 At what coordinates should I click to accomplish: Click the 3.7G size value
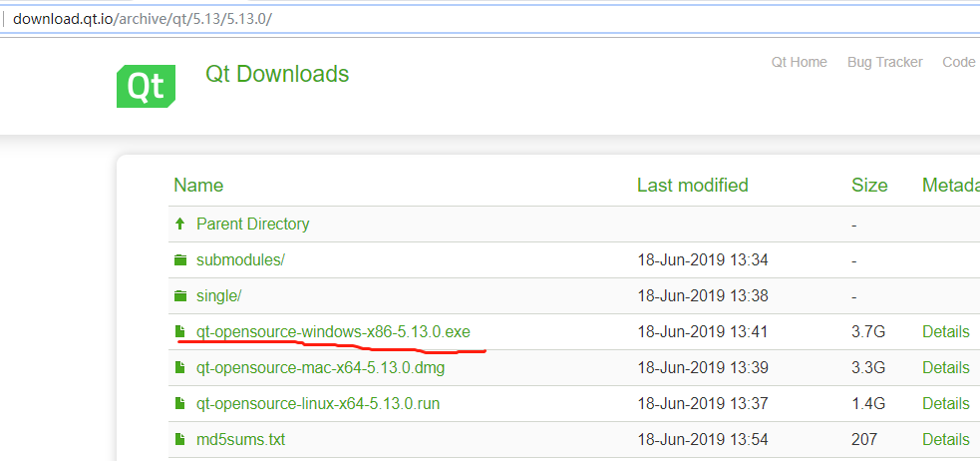(x=868, y=331)
